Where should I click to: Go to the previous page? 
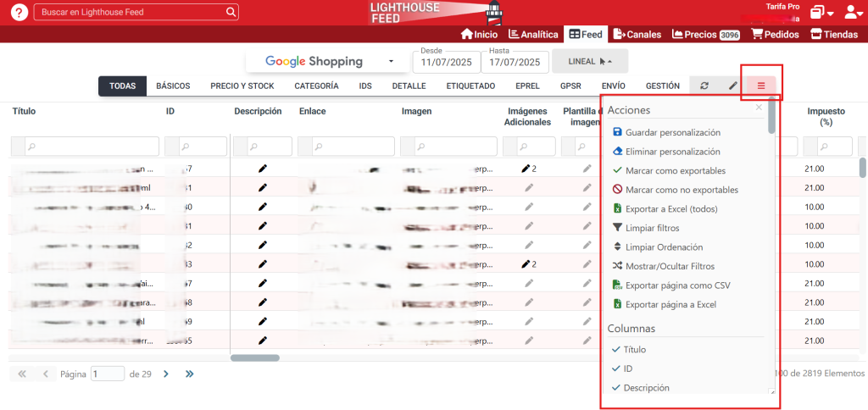click(x=46, y=374)
